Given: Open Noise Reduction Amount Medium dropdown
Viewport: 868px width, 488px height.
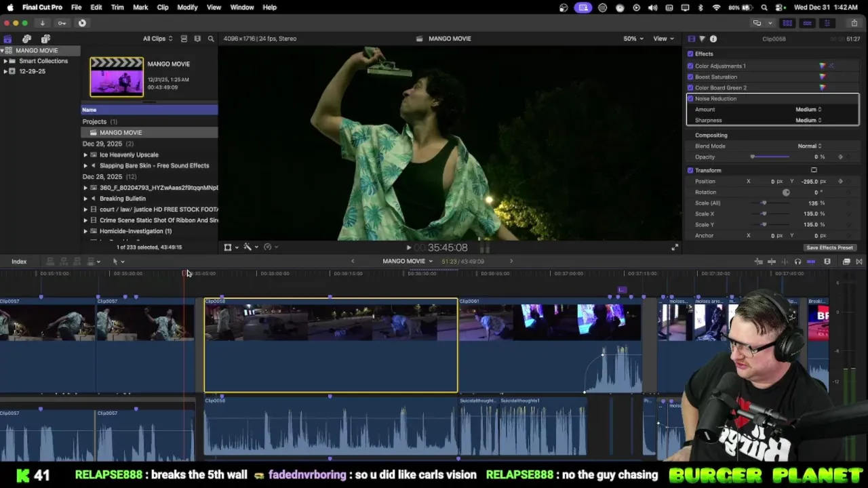Looking at the screenshot, I should coord(808,109).
